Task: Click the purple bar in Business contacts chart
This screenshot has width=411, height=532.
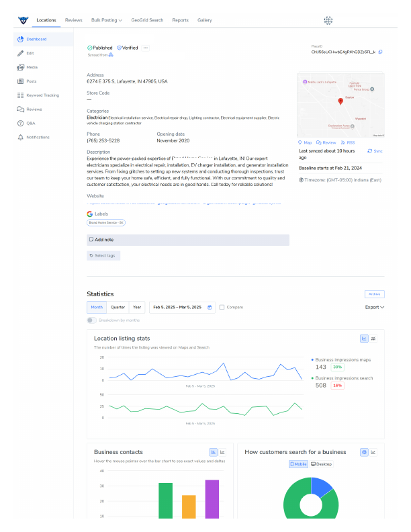Action: pos(212,499)
